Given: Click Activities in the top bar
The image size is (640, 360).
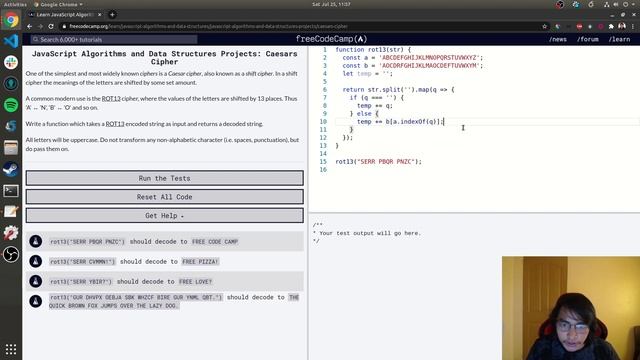Looking at the screenshot, I should point(15,4).
